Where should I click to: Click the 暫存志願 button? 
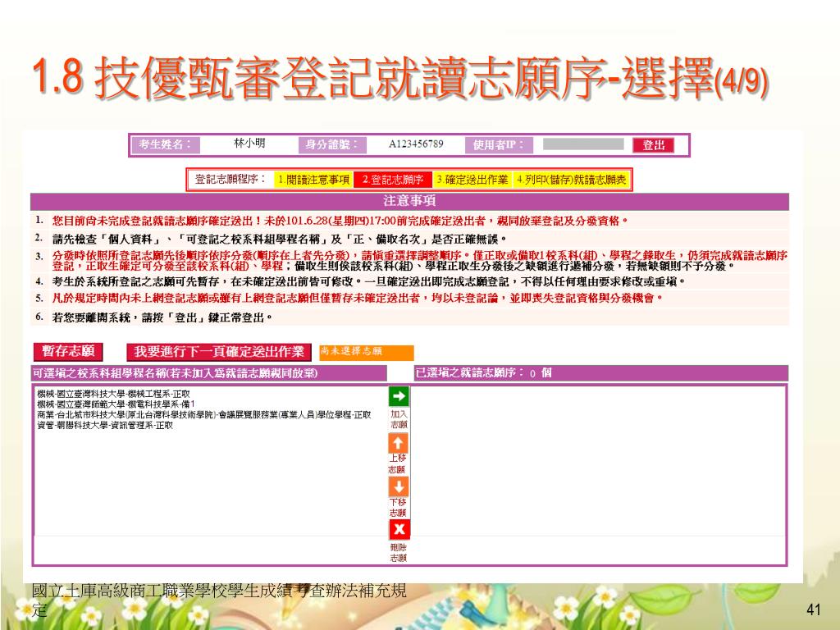[68, 351]
